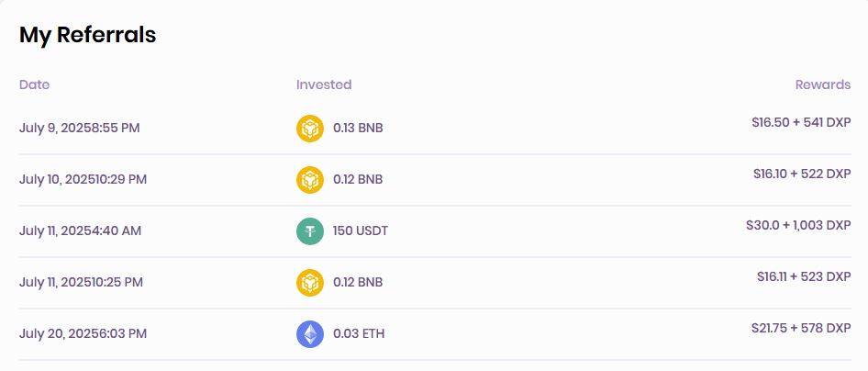Click the BNB icon in July 9 row

pyautogui.click(x=310, y=129)
